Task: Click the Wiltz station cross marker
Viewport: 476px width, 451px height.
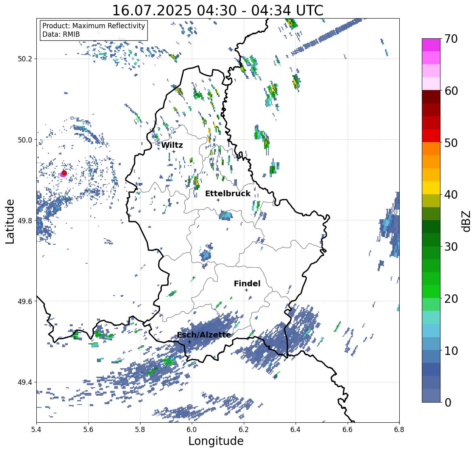Action: click(174, 151)
